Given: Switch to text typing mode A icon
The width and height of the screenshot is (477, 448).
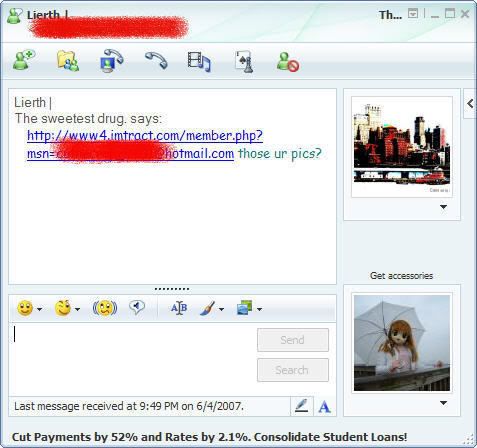Looking at the screenshot, I should point(324,407).
